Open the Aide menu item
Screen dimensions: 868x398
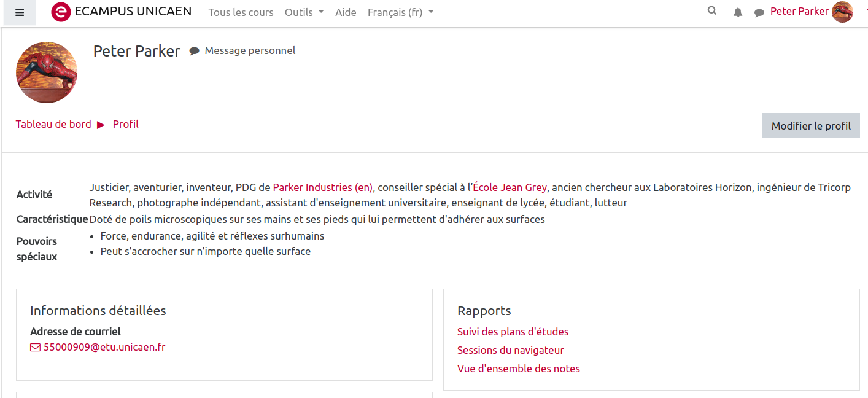pyautogui.click(x=346, y=12)
